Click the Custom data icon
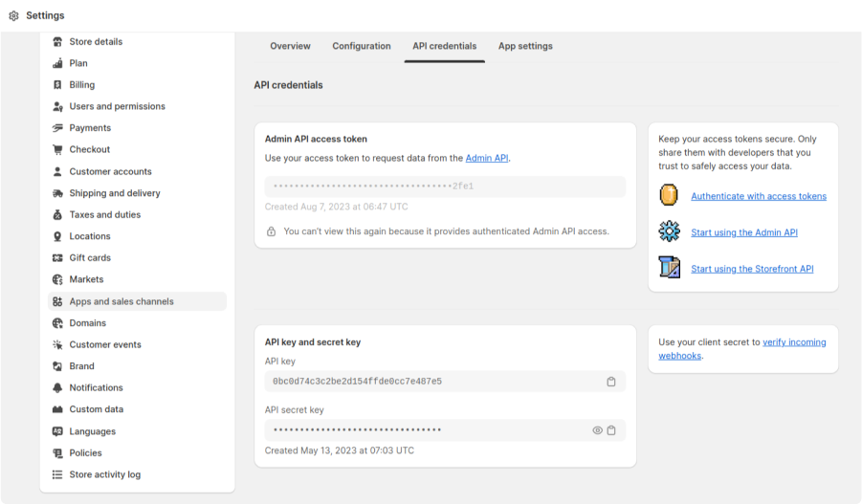The image size is (862, 504). click(57, 409)
